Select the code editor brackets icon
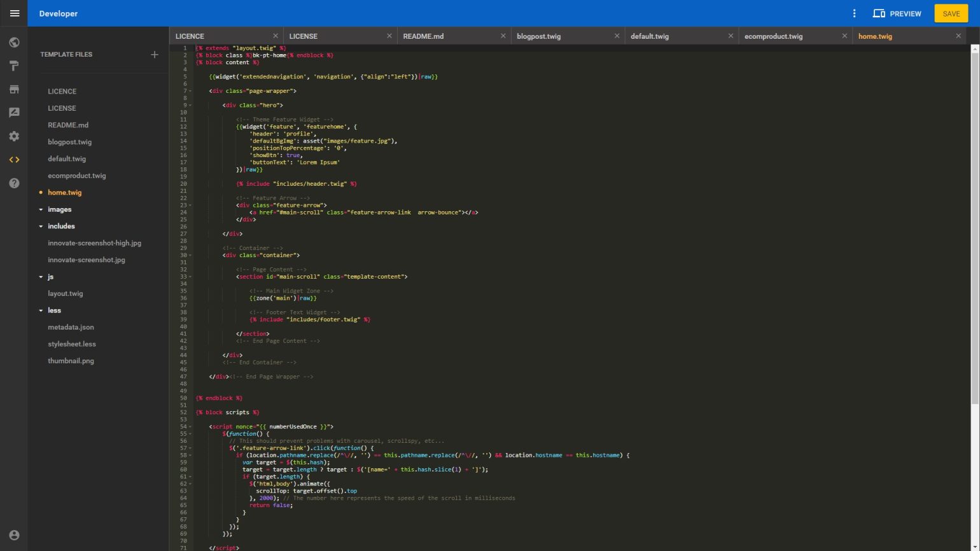The height and width of the screenshot is (551, 980). (14, 160)
